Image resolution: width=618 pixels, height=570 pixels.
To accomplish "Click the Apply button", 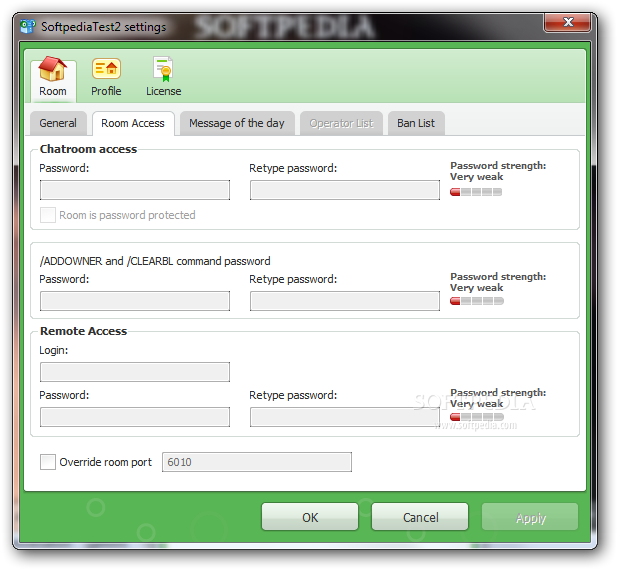I will pos(530,517).
